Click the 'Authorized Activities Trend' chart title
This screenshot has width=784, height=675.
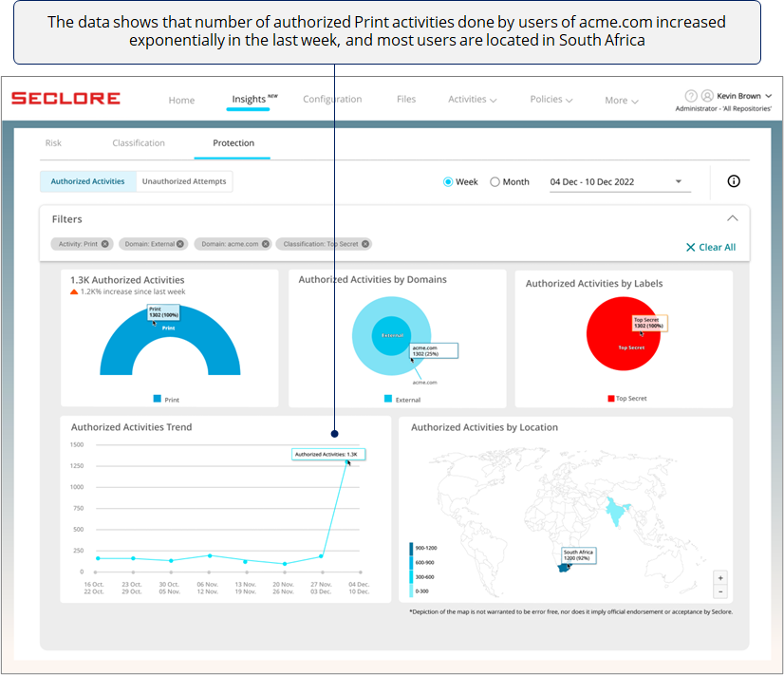coord(132,427)
